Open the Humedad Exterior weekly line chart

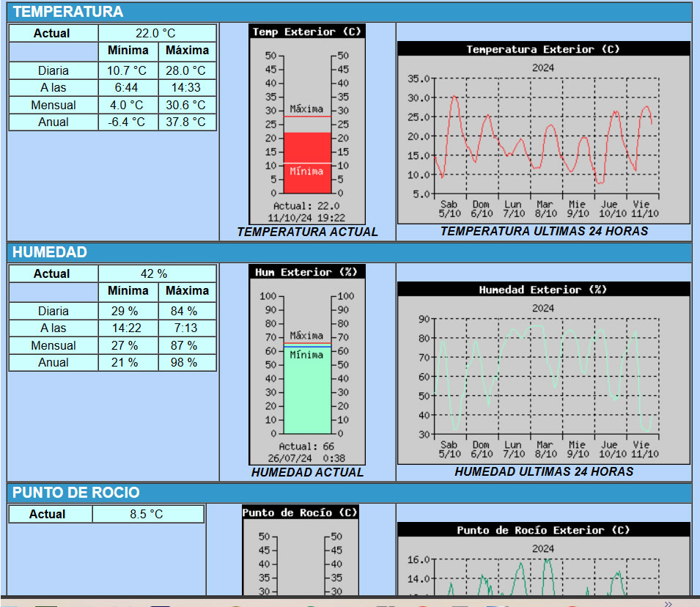tap(544, 373)
